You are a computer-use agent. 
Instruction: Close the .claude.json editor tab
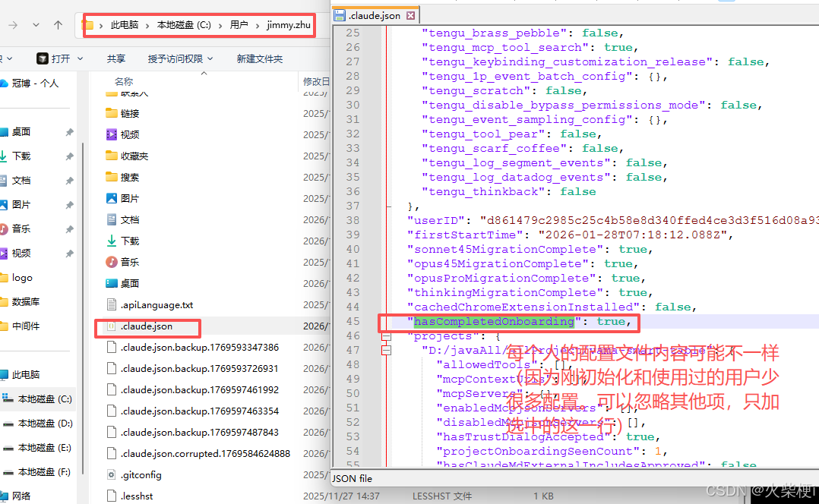[x=410, y=16]
